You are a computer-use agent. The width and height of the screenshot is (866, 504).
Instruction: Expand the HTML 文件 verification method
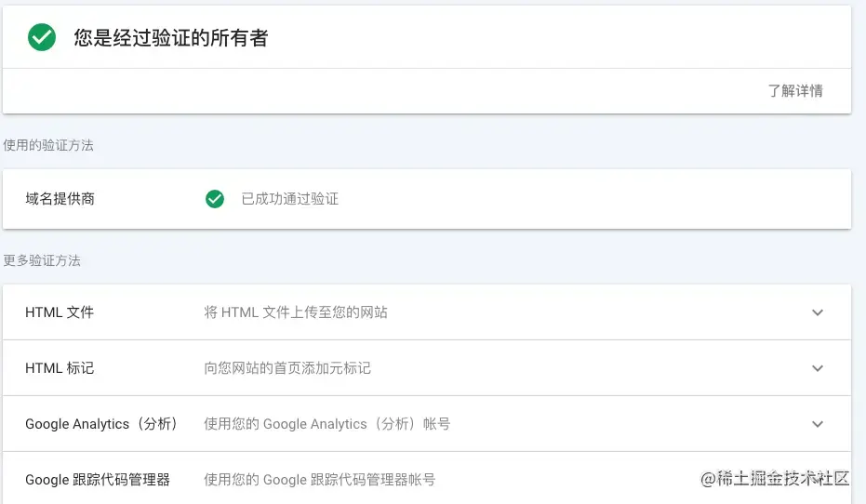(x=818, y=312)
